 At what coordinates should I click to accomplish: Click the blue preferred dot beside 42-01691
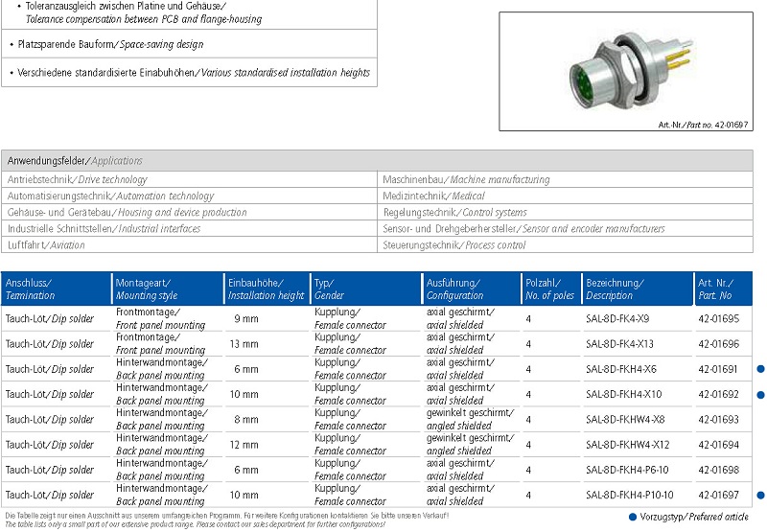(x=761, y=369)
